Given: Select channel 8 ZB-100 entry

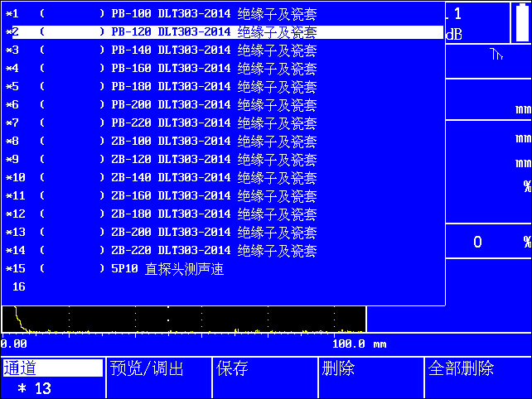Looking at the screenshot, I should (x=223, y=142).
